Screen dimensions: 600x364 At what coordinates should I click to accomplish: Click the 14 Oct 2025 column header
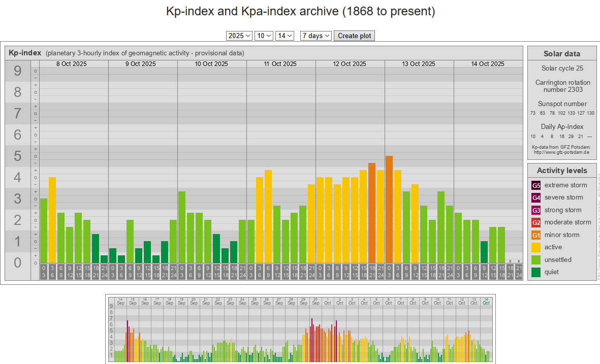pos(488,64)
